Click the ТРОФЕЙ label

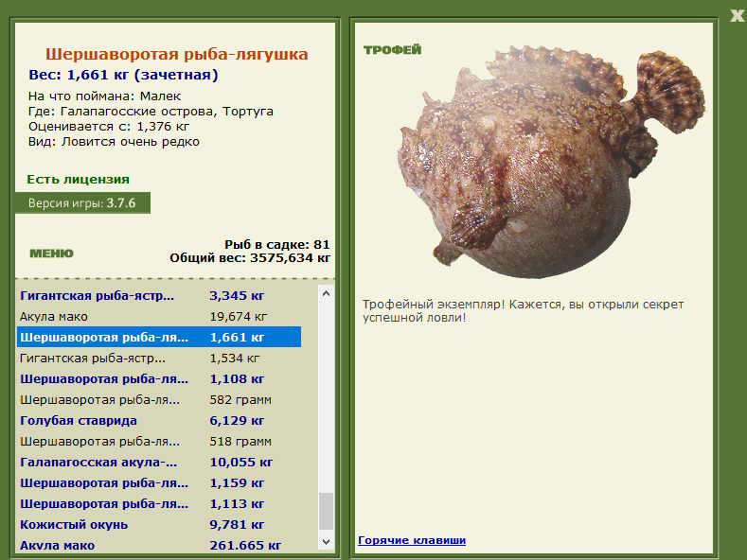393,50
